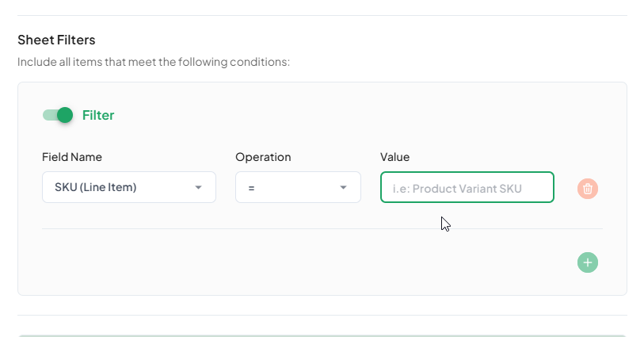This screenshot has height=337, width=644.
Task: Click the Operation column label
Action: 263,157
